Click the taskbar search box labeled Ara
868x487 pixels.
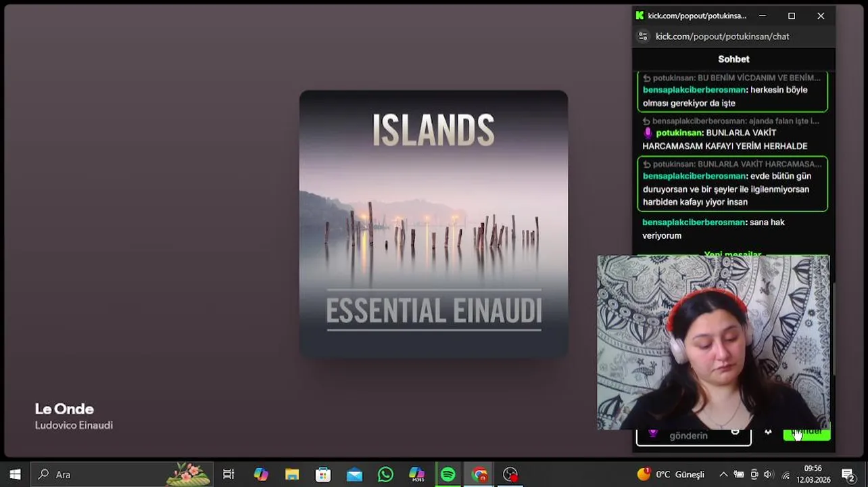pos(122,474)
